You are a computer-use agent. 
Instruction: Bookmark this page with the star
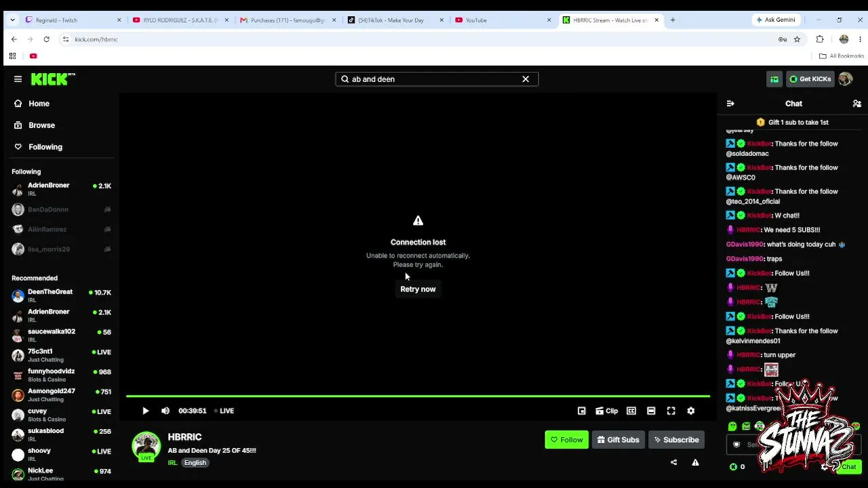pos(797,39)
